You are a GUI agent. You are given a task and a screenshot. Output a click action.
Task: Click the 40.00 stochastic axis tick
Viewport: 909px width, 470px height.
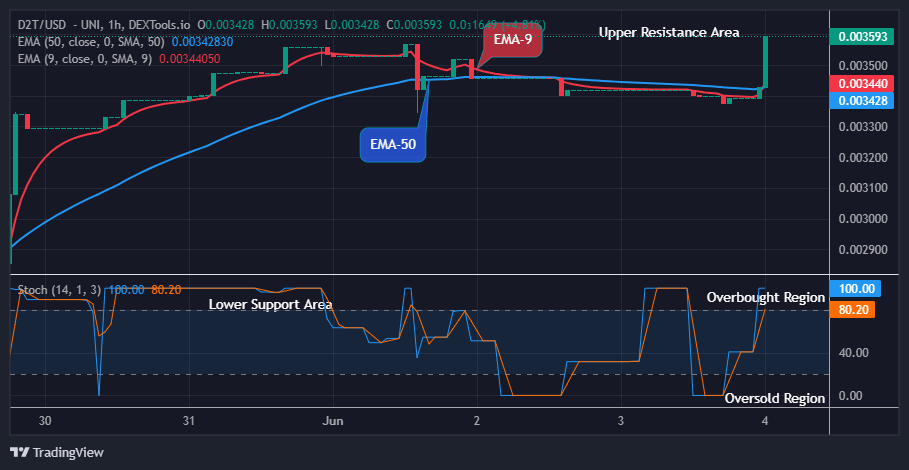pyautogui.click(x=852, y=352)
